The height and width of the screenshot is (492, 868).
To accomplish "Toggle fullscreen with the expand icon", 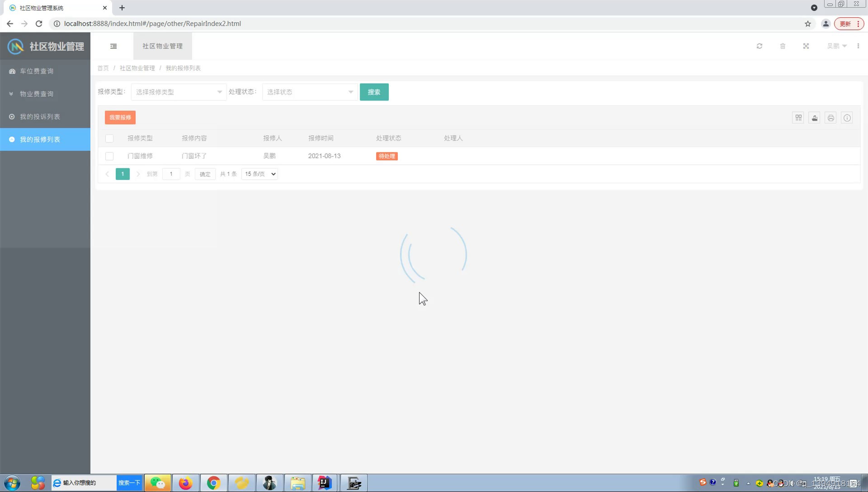I will (806, 46).
